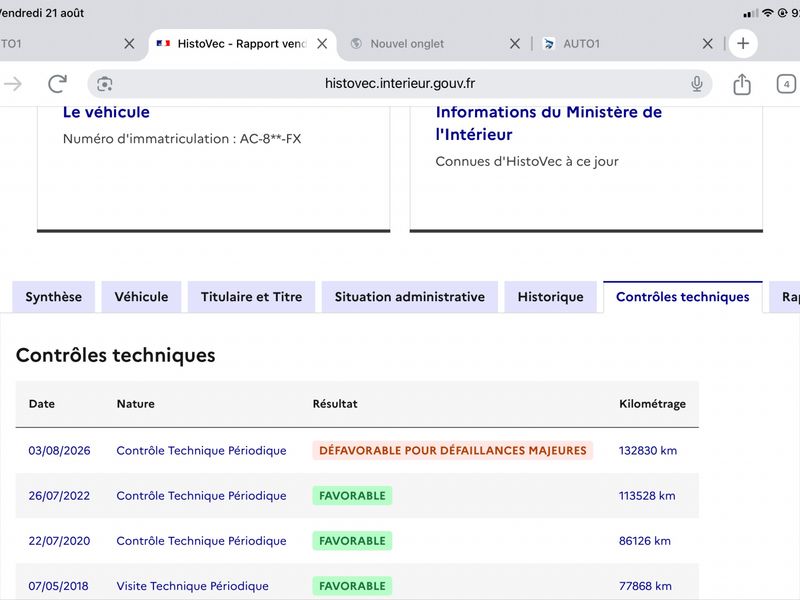Add a new tab with plus button

743,43
